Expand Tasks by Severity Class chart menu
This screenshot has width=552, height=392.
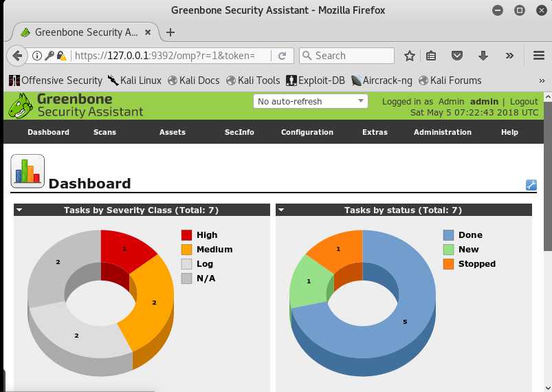pyautogui.click(x=19, y=210)
